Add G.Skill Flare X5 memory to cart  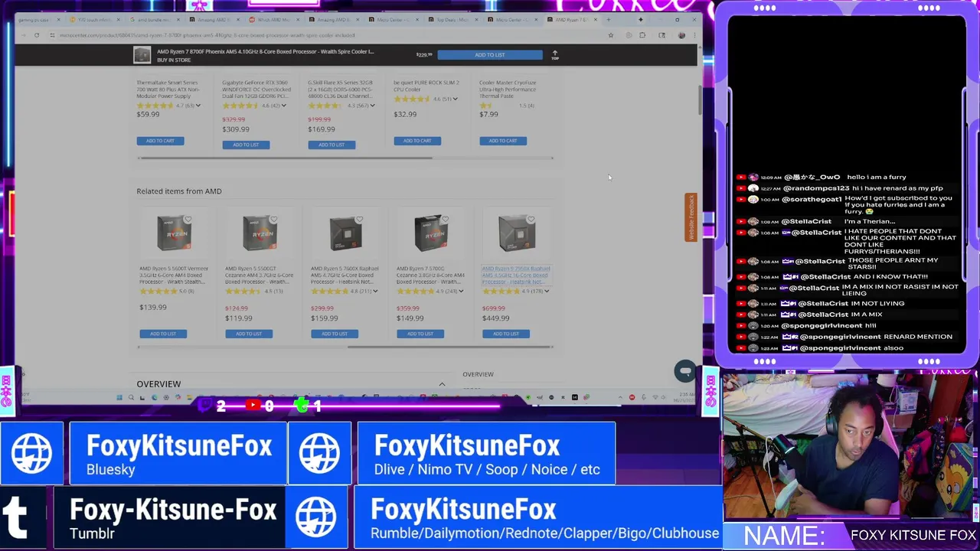(x=332, y=145)
